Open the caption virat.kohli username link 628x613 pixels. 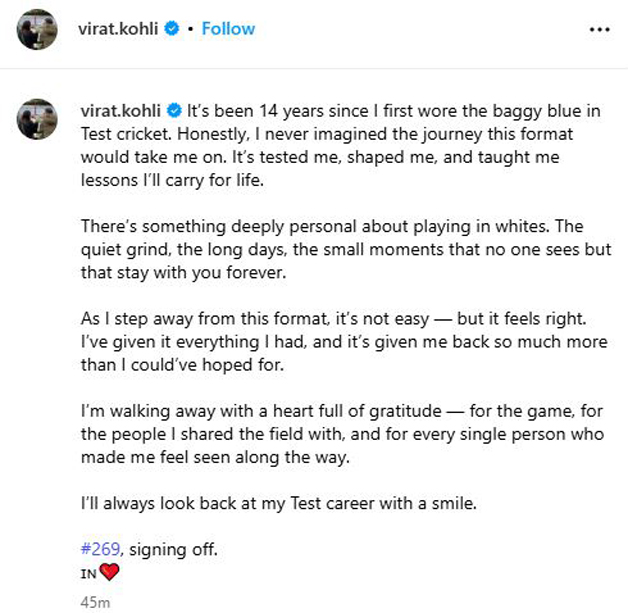tap(120, 109)
